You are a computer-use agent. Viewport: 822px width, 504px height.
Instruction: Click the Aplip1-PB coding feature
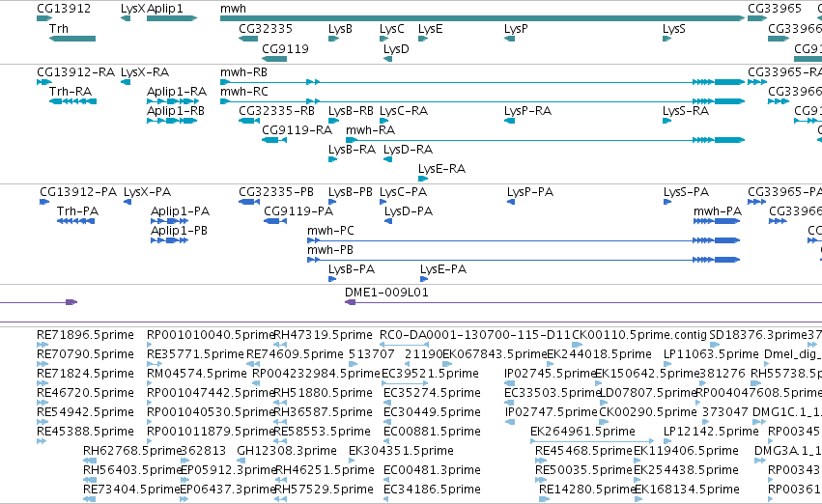169,240
